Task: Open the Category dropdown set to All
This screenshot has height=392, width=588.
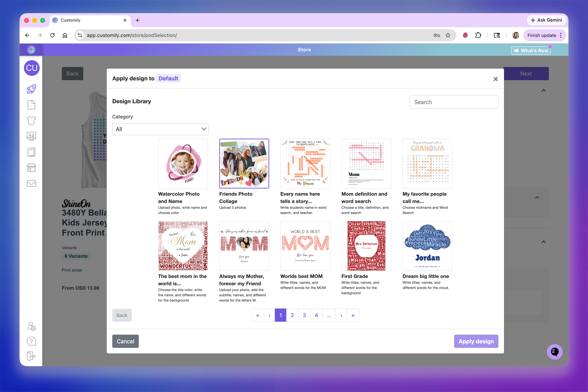Action: (160, 129)
